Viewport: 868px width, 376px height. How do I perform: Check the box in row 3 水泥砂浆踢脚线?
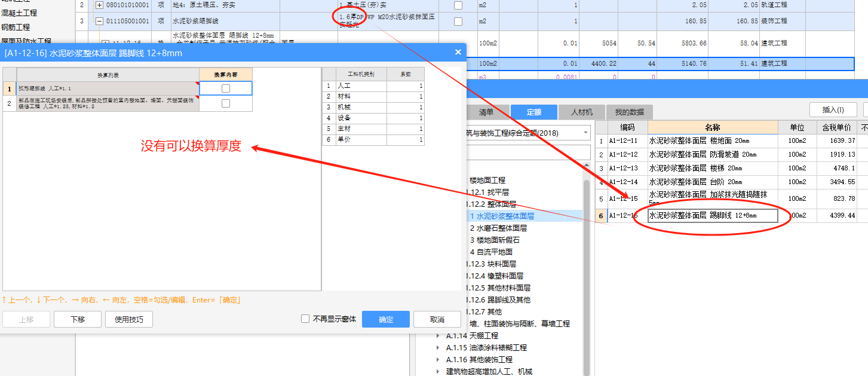pyautogui.click(x=458, y=22)
